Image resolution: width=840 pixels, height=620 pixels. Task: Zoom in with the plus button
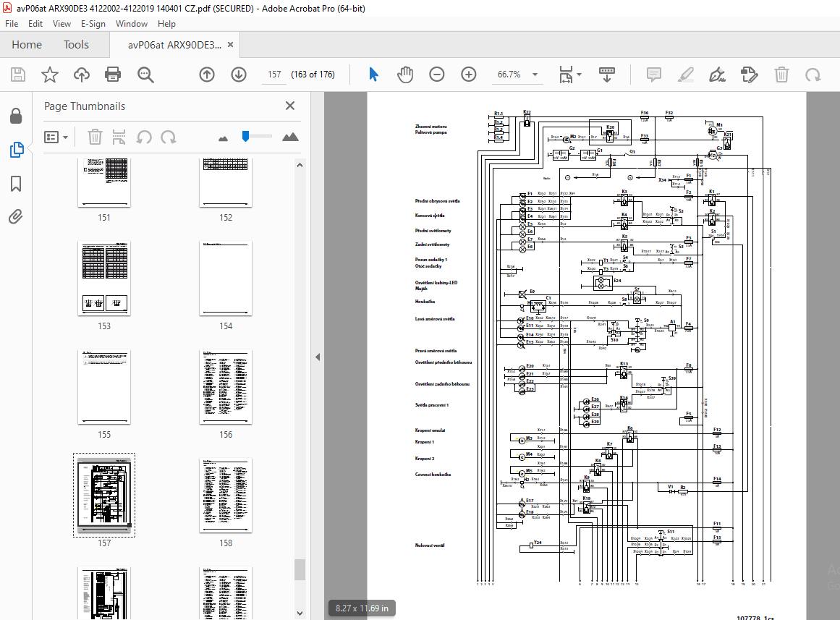tap(469, 75)
